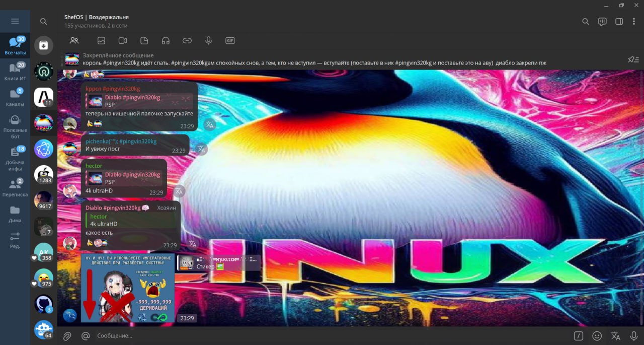The image size is (644, 345).
Task: Open emoji picker in message bar
Action: pos(597,336)
